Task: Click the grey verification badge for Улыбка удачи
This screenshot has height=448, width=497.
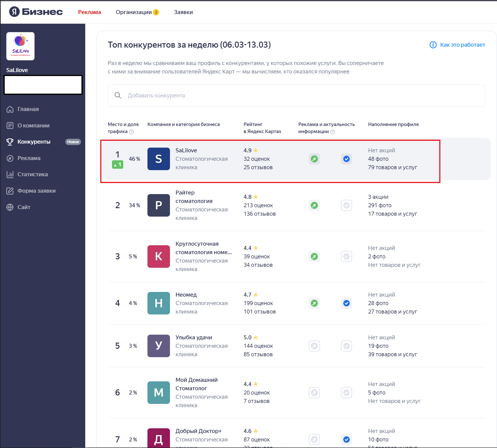Action: point(346,346)
